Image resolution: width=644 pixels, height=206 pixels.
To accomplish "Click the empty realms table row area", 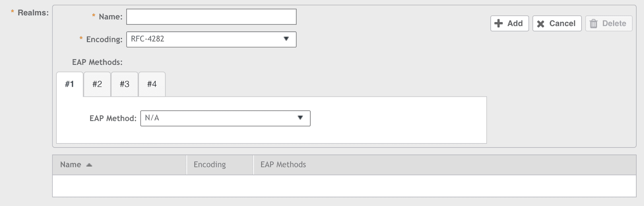I will pyautogui.click(x=344, y=186).
